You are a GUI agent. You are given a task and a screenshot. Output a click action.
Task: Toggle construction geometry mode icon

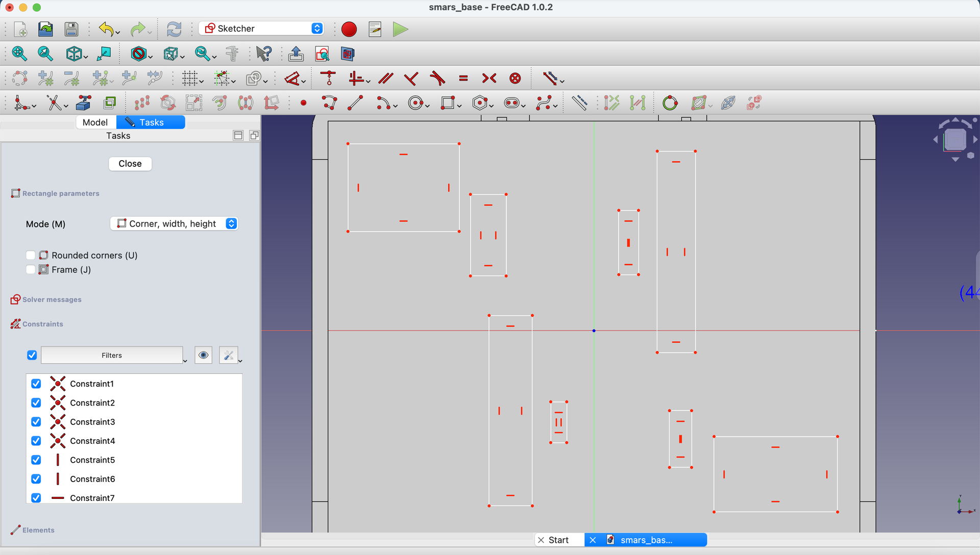579,103
